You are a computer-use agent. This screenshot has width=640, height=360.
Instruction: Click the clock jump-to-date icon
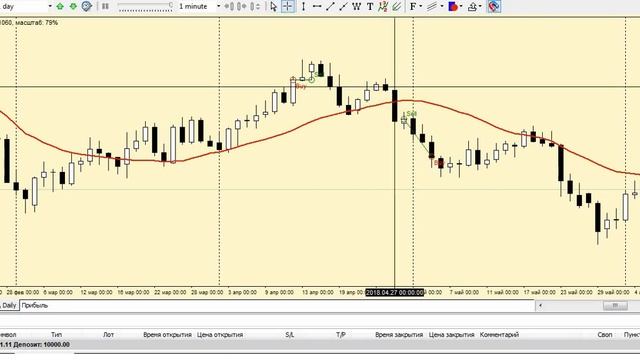tap(87, 7)
